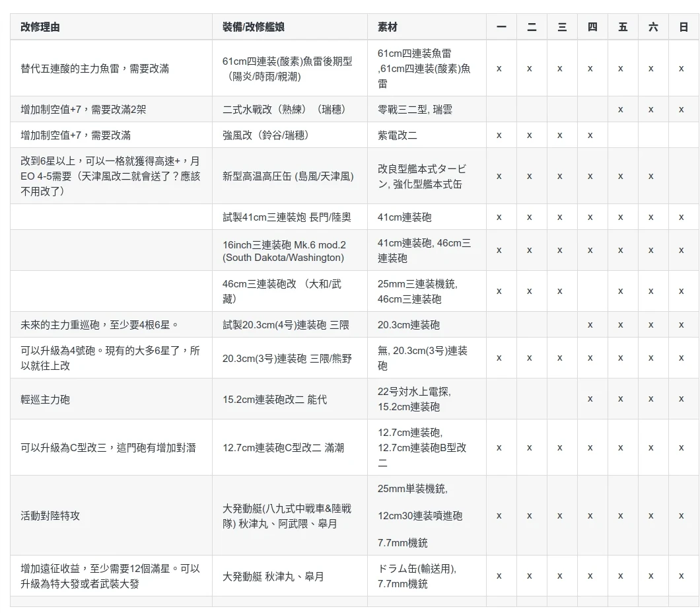Click 五 column x in 二式水戰改 row

[x=621, y=110]
